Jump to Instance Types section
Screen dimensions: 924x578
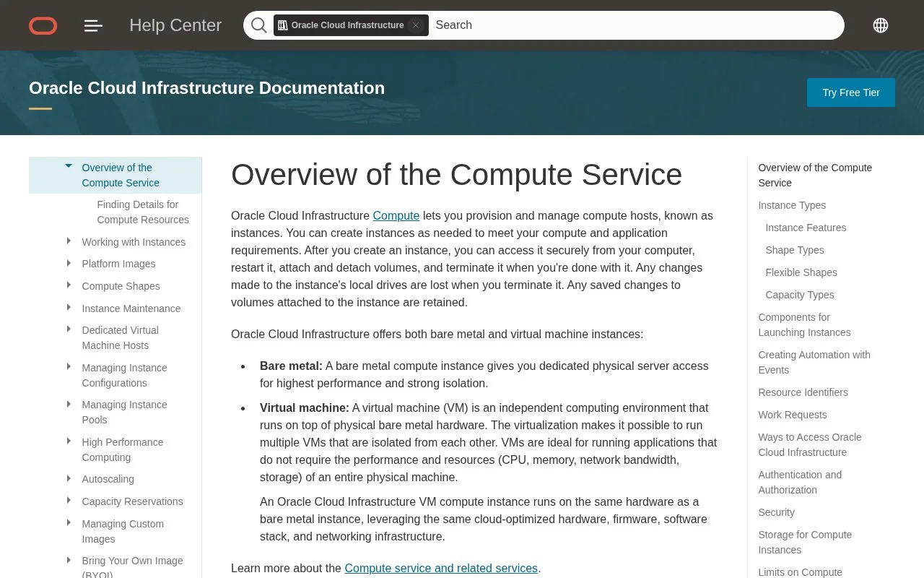(x=792, y=205)
